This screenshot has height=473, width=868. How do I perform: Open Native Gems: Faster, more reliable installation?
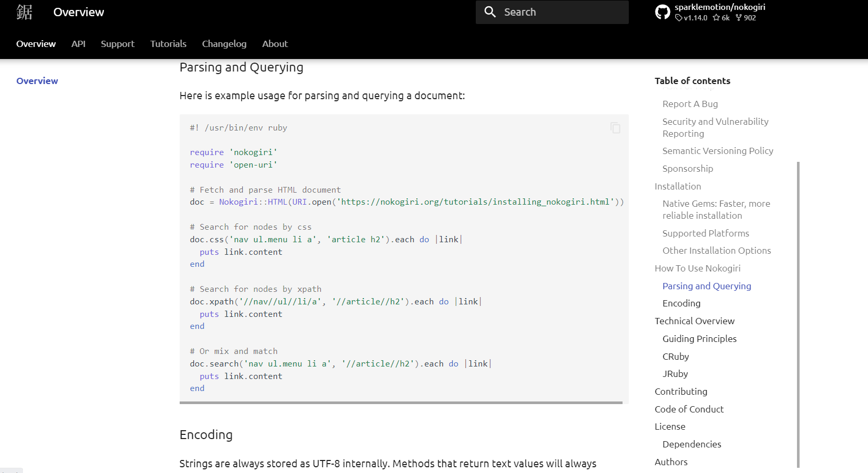pyautogui.click(x=716, y=209)
